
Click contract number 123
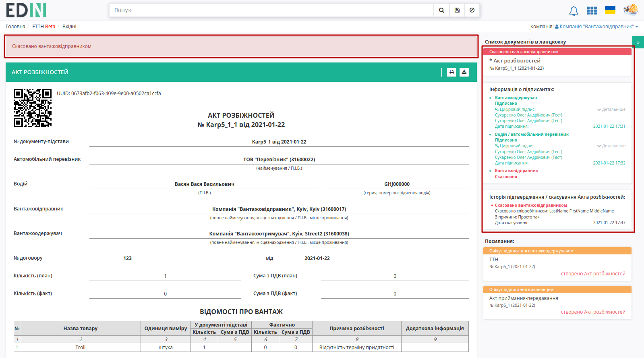point(127,258)
